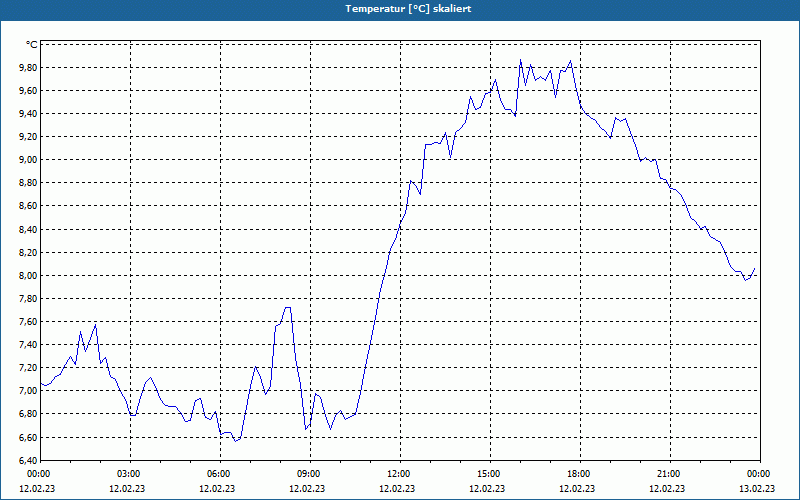Click the 7,40 y-axis tick label
The width and height of the screenshot is (800, 500).
(x=29, y=344)
